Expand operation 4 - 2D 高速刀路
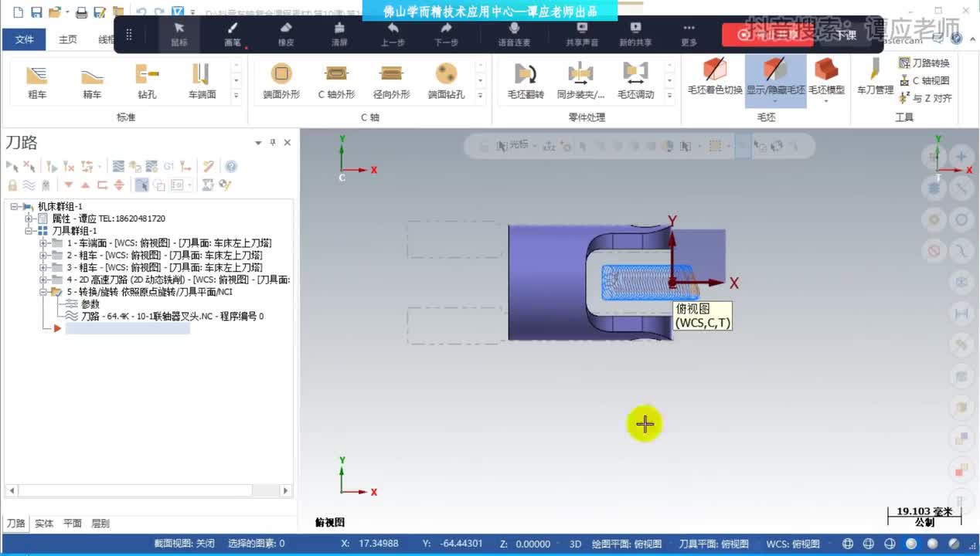Viewport: 980px width, 556px height. click(x=43, y=280)
